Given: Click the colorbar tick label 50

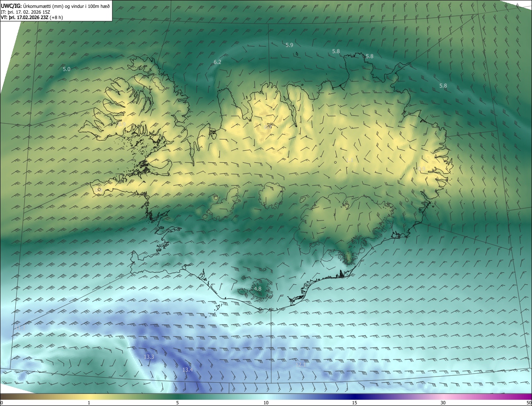Looking at the screenshot, I should tap(529, 403).
